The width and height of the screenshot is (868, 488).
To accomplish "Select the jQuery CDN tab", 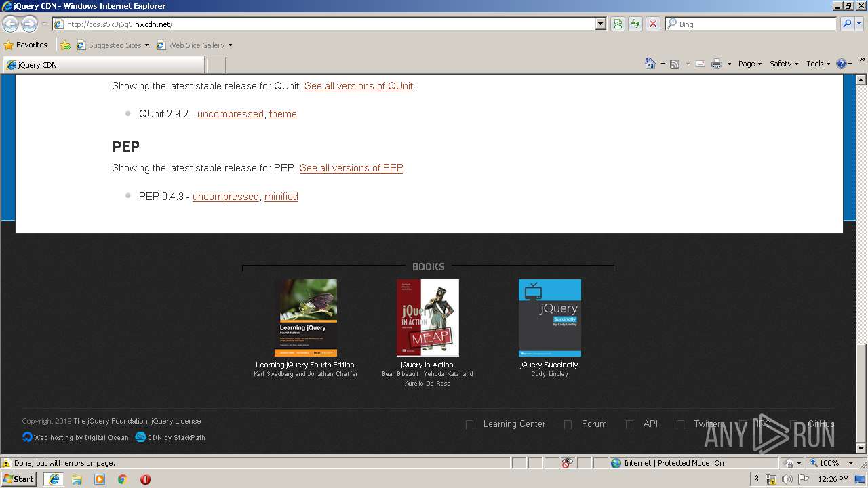I will (x=104, y=65).
